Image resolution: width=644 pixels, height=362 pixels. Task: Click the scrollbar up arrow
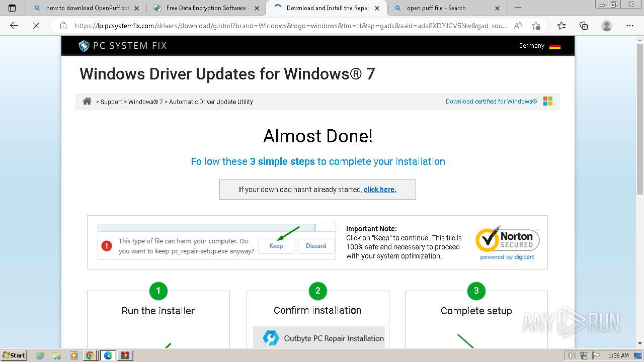pyautogui.click(x=640, y=40)
